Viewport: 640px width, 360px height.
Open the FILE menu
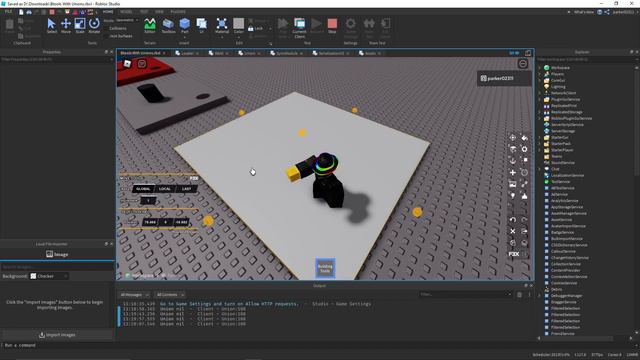pos(8,12)
